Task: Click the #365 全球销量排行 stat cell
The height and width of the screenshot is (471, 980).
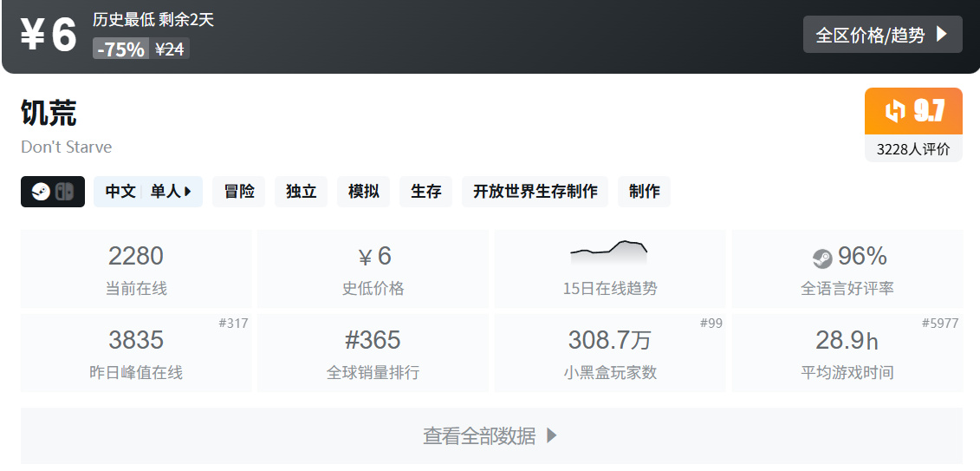Action: [x=373, y=353]
